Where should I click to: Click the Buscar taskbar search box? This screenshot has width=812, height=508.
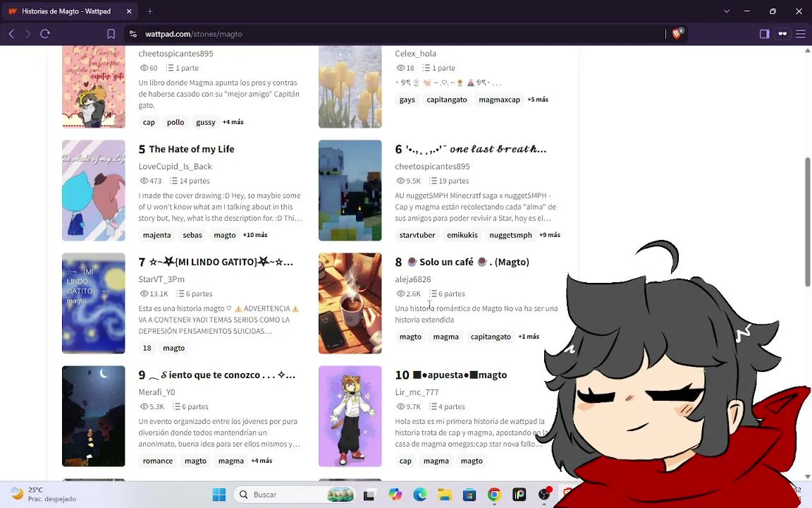coord(294,495)
